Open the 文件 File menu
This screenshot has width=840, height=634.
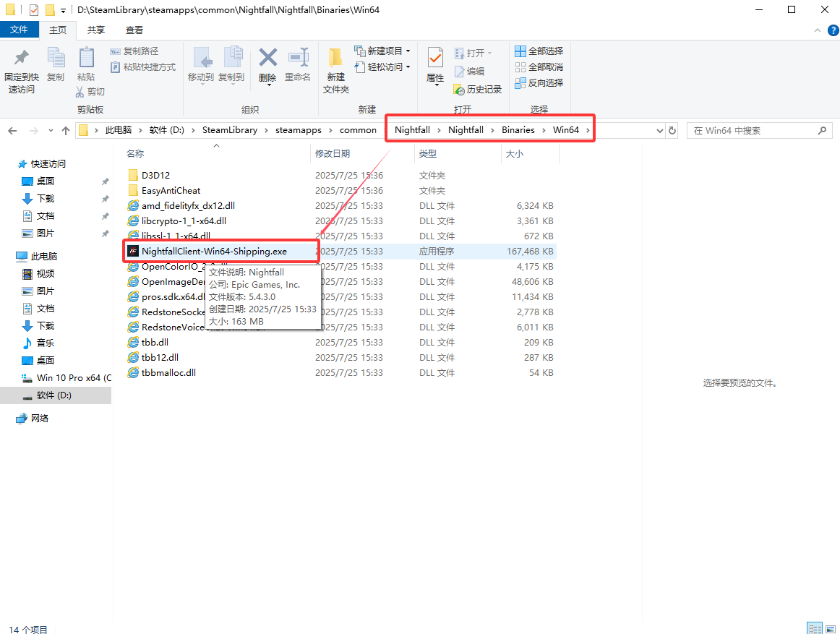[x=20, y=30]
